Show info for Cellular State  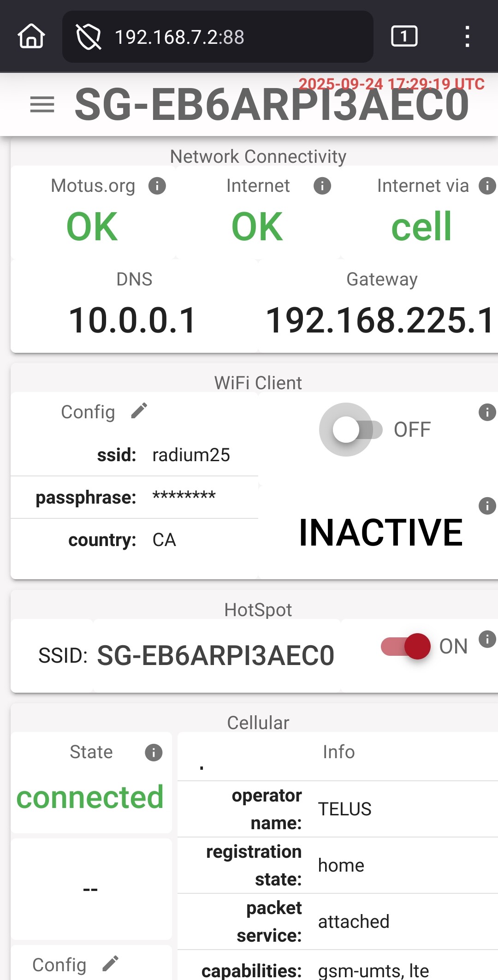tap(154, 753)
